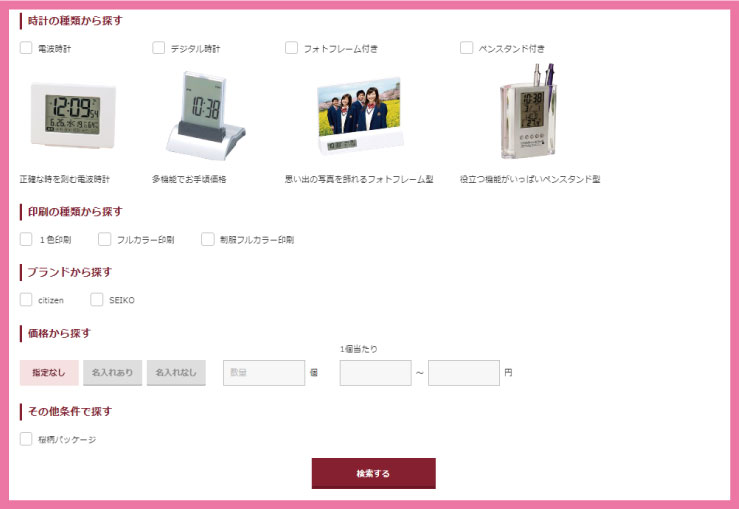Screen dimensions: 739x509
Task: Click the white radio clock image
Action: pos(73,115)
